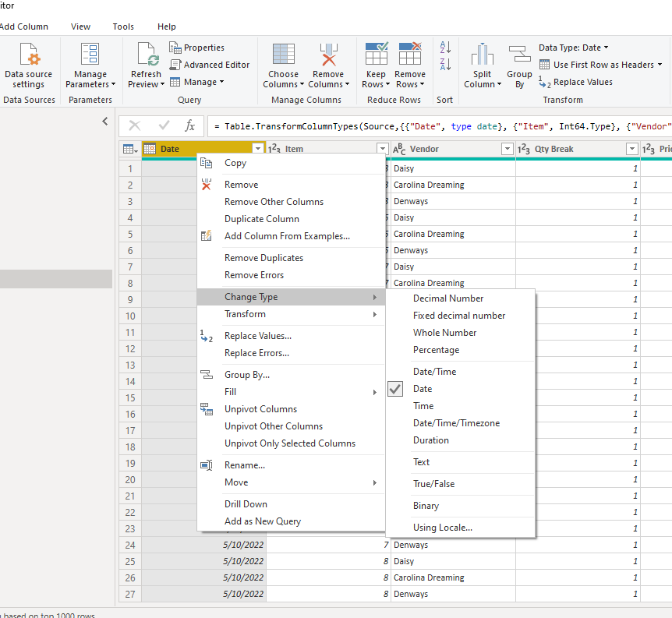Choose Remove from context menu

point(291,185)
